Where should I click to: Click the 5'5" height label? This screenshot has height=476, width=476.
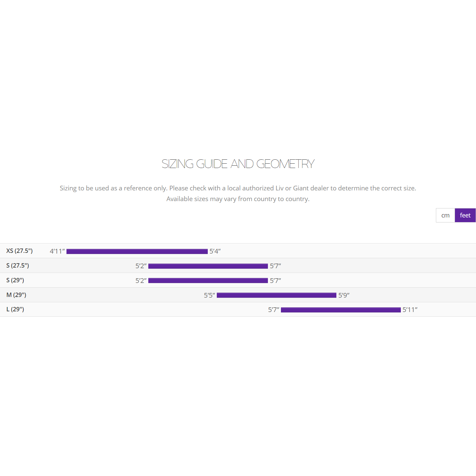209,295
